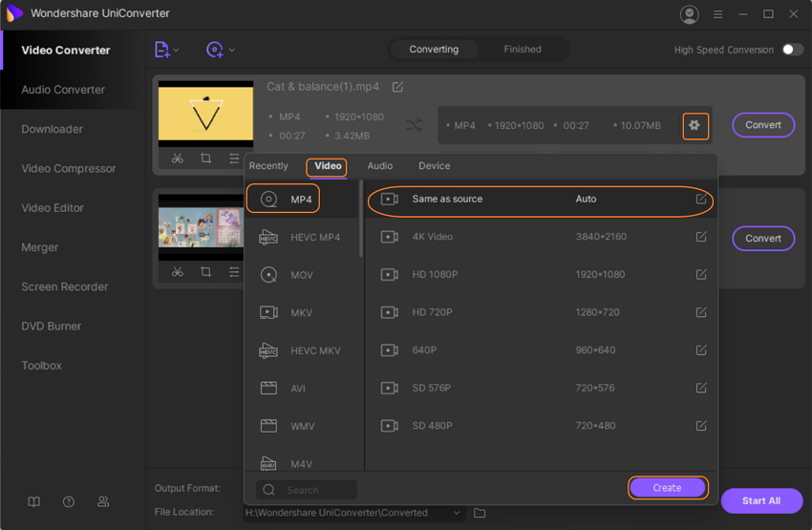Convert the second video in list
This screenshot has width=812, height=530.
tap(763, 238)
